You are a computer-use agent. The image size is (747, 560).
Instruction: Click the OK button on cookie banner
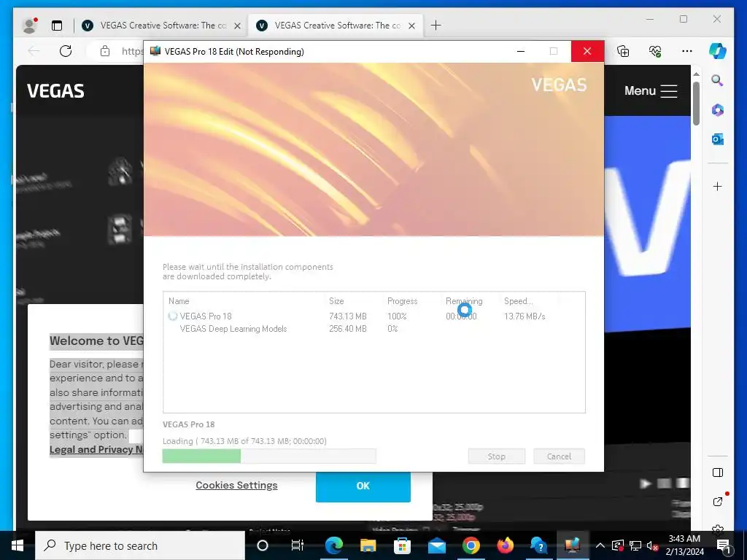click(363, 486)
